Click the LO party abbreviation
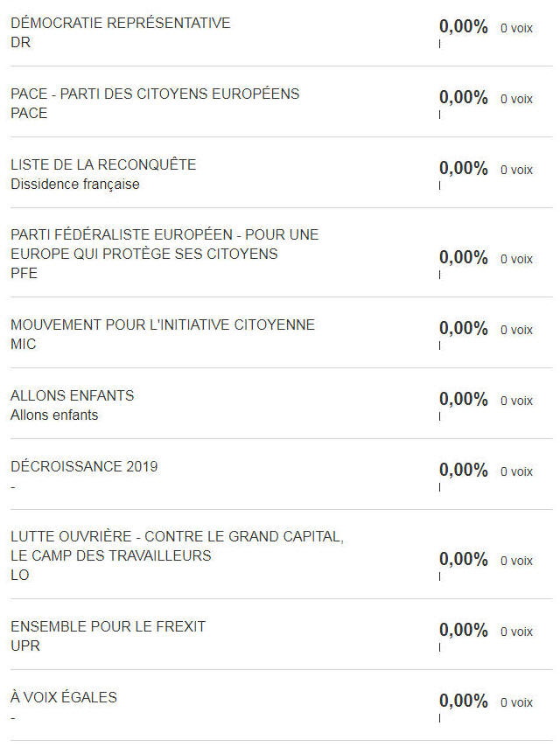560x747 pixels. click(x=20, y=576)
